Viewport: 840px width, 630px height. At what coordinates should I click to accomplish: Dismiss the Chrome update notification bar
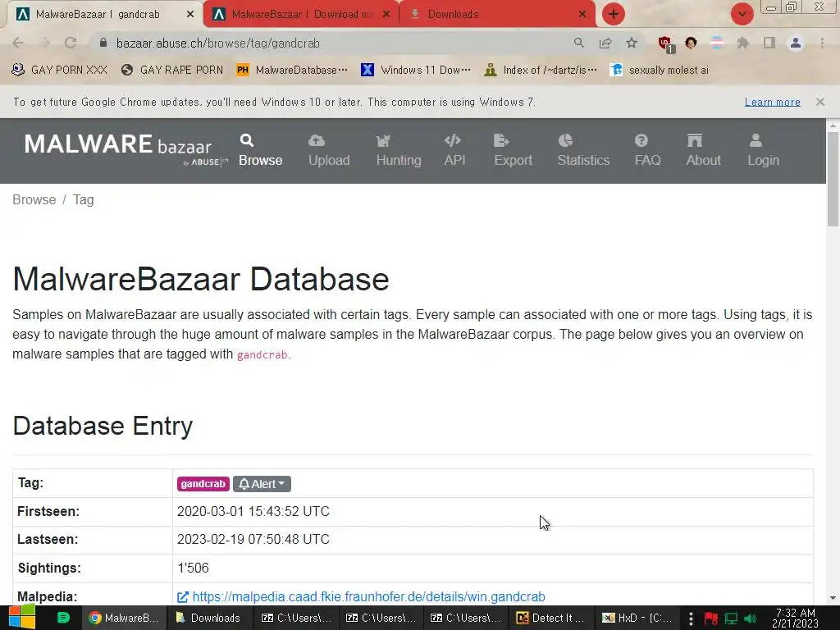(819, 102)
